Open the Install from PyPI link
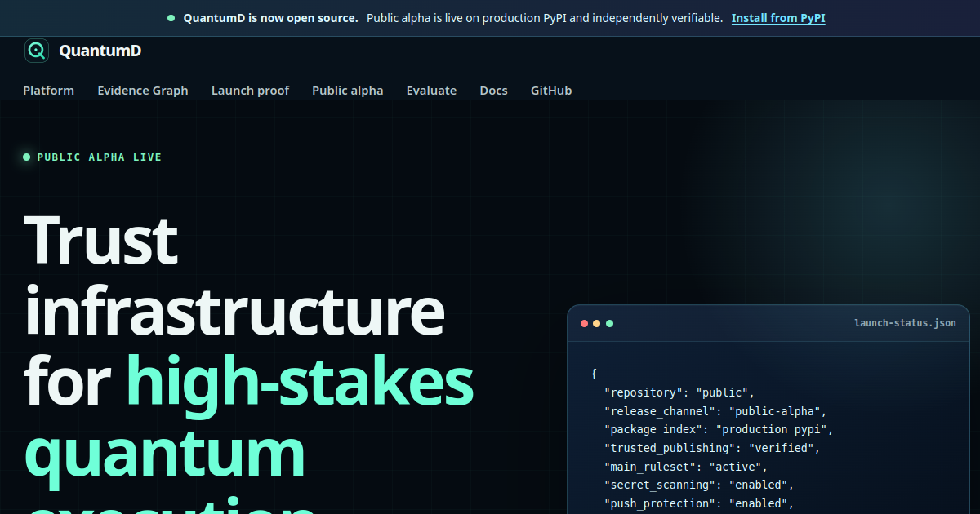980x514 pixels. (778, 18)
